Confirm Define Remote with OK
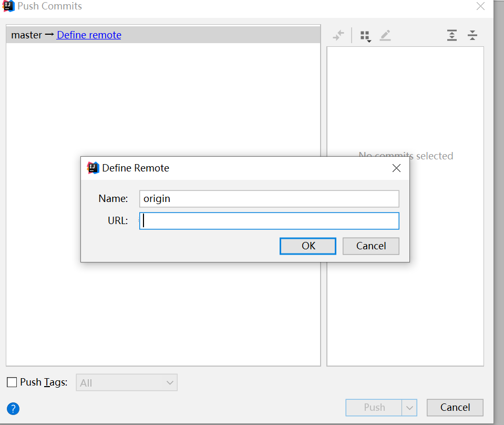The width and height of the screenshot is (504, 425). tap(308, 246)
